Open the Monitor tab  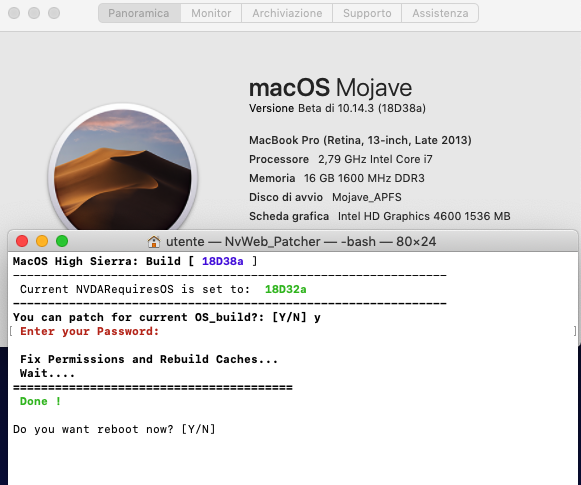click(211, 13)
